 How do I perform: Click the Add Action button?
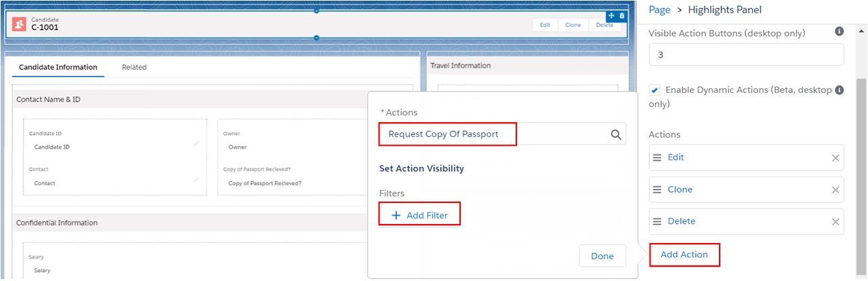point(684,255)
